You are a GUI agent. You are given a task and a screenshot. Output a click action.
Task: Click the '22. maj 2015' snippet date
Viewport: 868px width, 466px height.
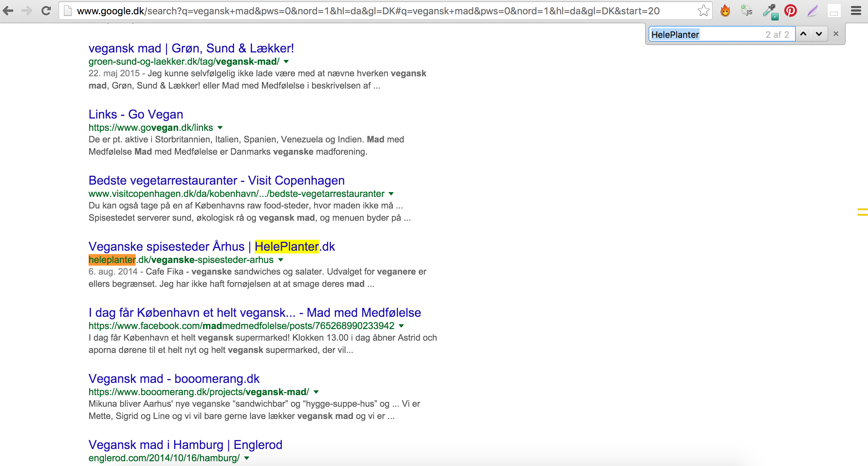pyautogui.click(x=114, y=74)
